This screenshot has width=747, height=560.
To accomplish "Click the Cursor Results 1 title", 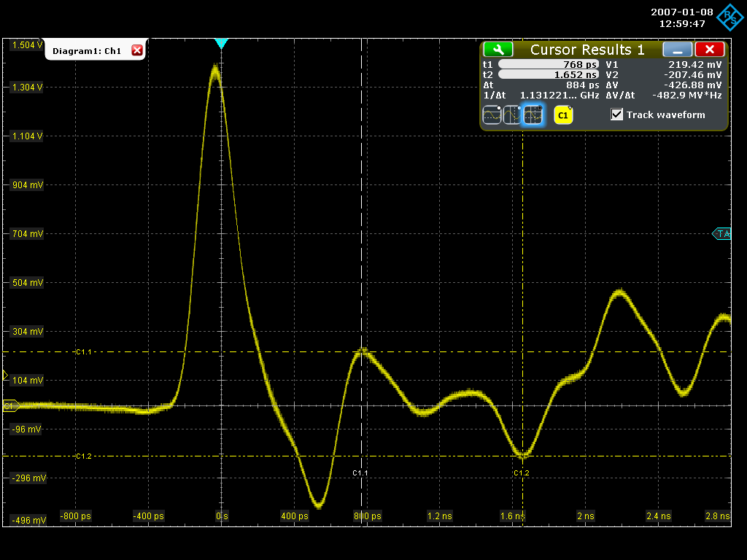I will point(587,50).
